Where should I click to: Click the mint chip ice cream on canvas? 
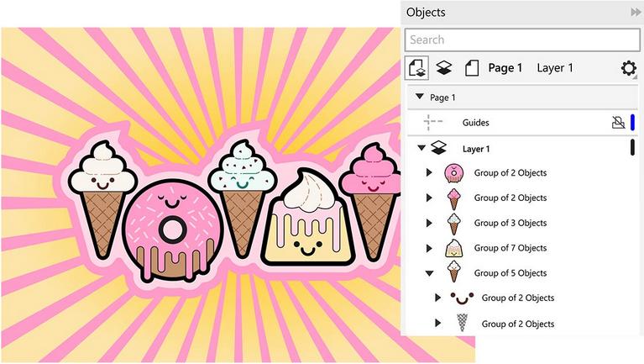(243, 198)
